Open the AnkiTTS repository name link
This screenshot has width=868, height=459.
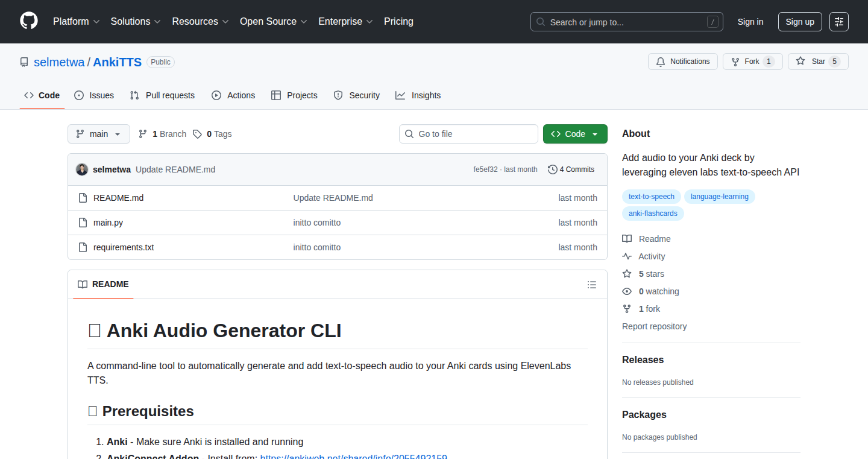pyautogui.click(x=117, y=62)
